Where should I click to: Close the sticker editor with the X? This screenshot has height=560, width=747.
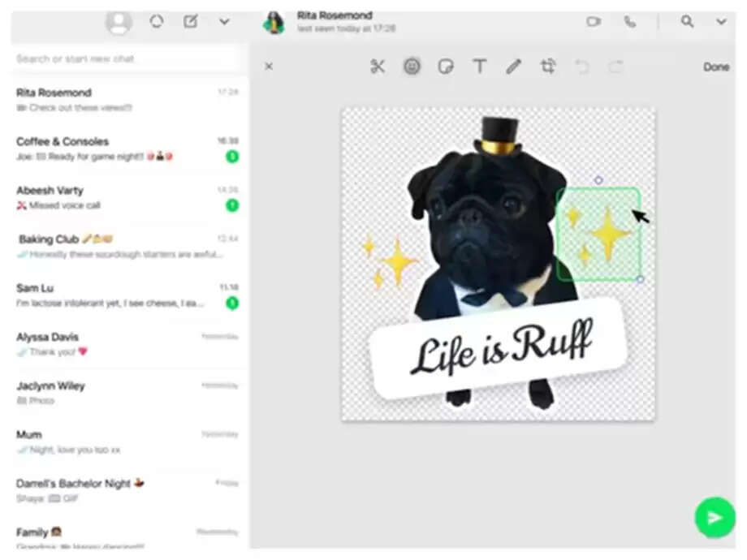coord(269,67)
